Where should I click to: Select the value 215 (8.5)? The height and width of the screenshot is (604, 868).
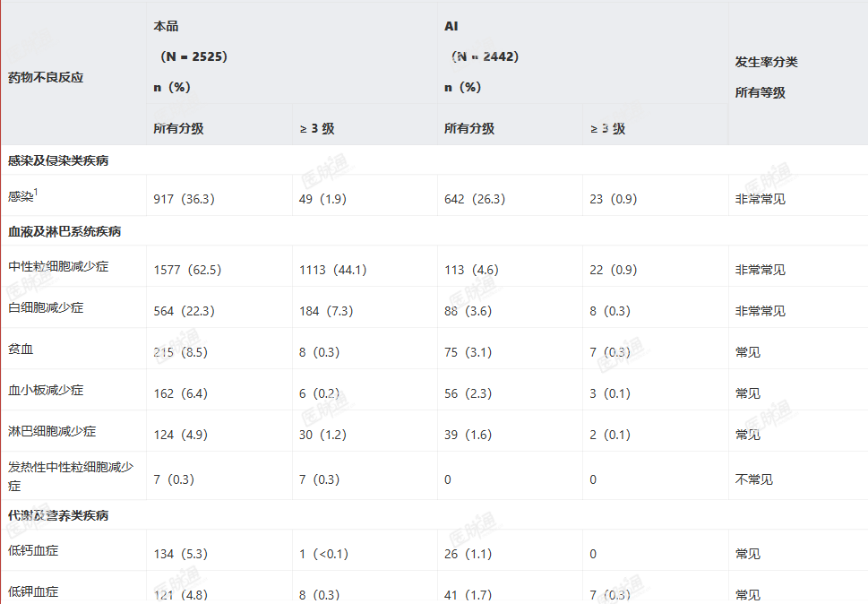180,353
